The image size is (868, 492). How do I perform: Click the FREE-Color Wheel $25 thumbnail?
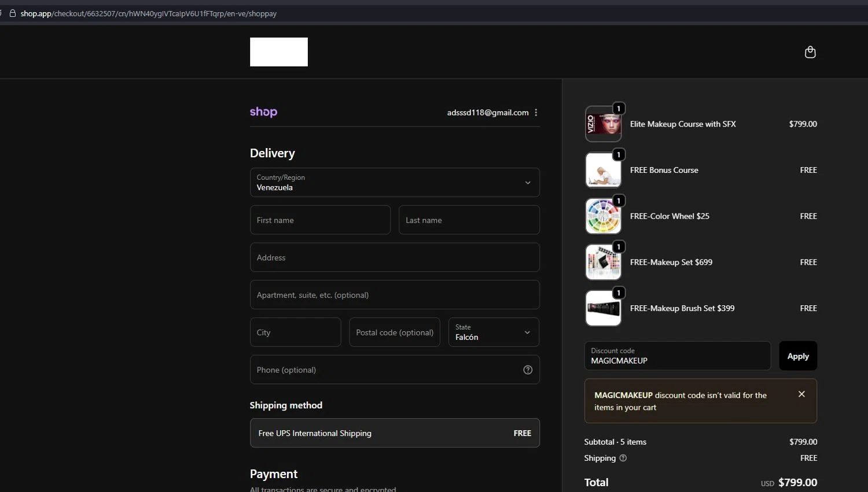point(604,216)
